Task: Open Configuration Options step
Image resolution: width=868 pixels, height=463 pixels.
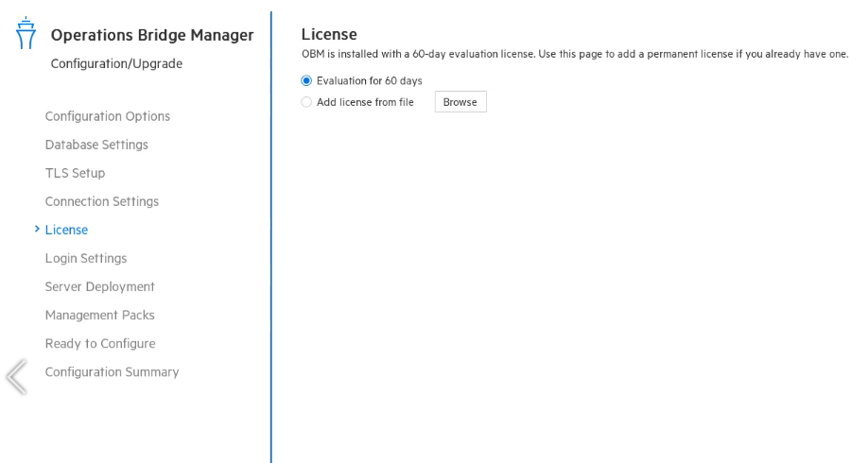Action: [108, 116]
